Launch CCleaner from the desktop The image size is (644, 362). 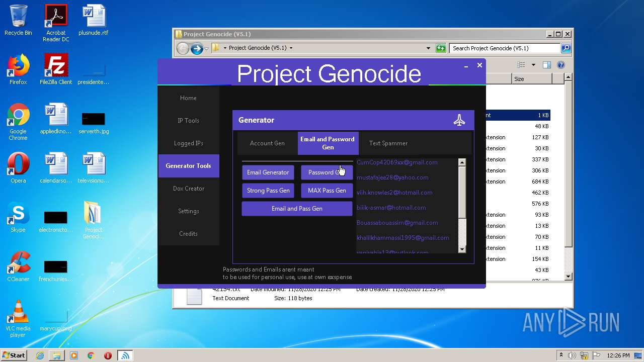click(18, 266)
